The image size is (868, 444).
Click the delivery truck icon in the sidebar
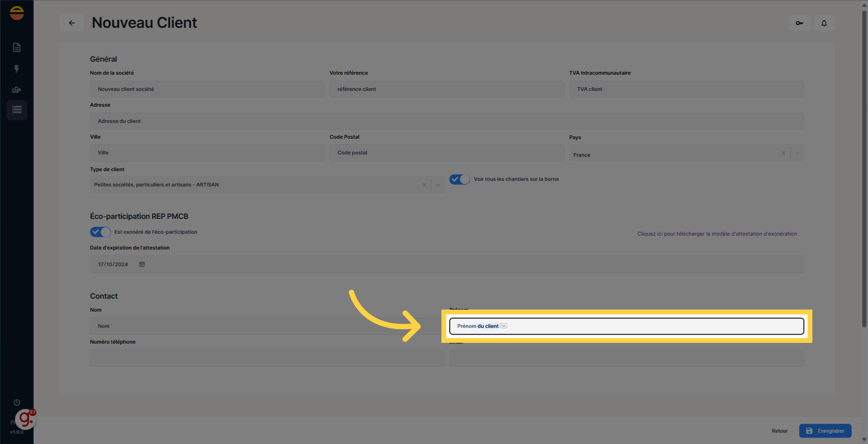17,90
